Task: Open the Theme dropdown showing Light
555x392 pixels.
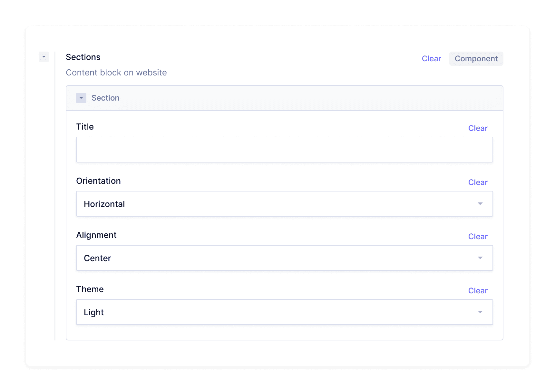Action: [277, 312]
